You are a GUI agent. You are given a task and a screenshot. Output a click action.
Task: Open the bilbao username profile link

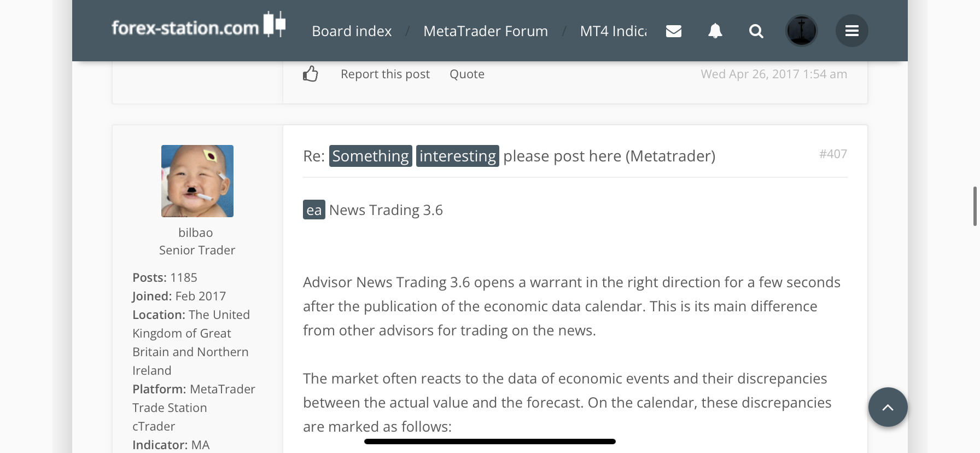tap(196, 233)
